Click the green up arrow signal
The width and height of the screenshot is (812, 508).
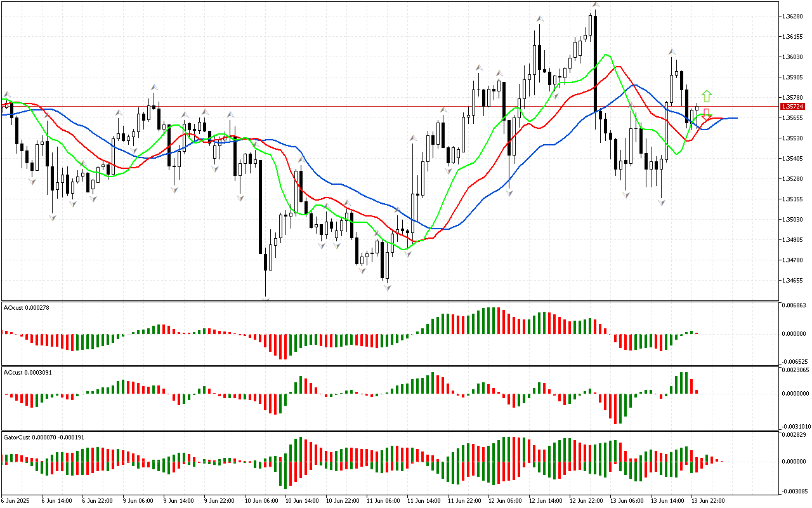707,97
